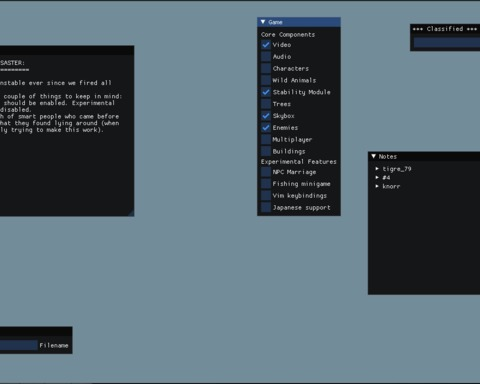Expand the knorr tree node

point(377,186)
